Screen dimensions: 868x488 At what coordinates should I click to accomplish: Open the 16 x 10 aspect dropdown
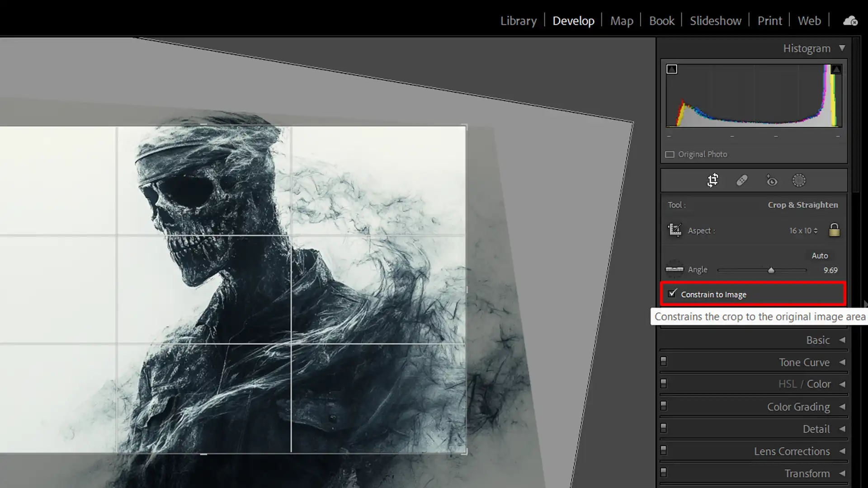[803, 230]
